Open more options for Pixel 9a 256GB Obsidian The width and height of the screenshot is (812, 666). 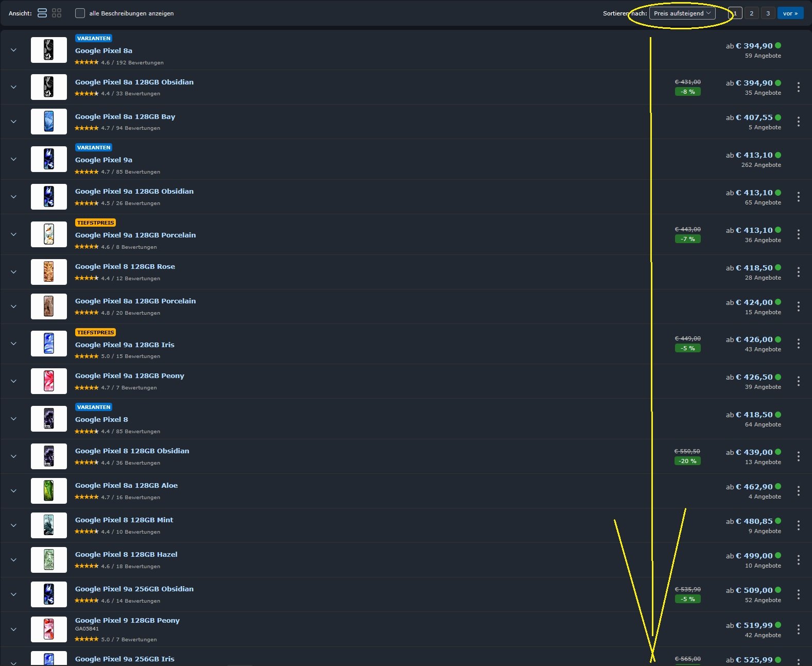pyautogui.click(x=799, y=594)
